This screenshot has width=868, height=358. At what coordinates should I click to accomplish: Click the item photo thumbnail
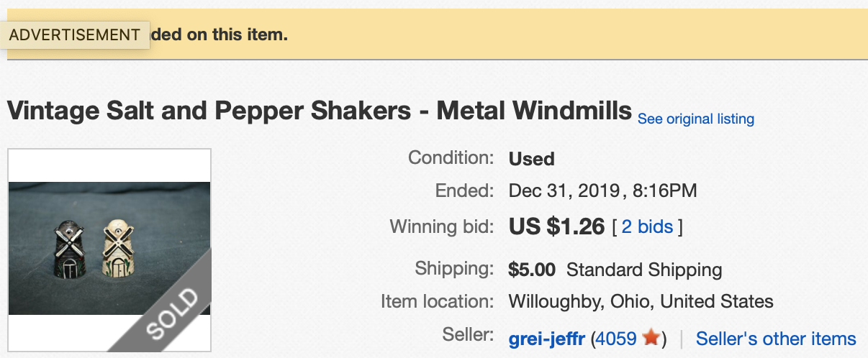(109, 249)
